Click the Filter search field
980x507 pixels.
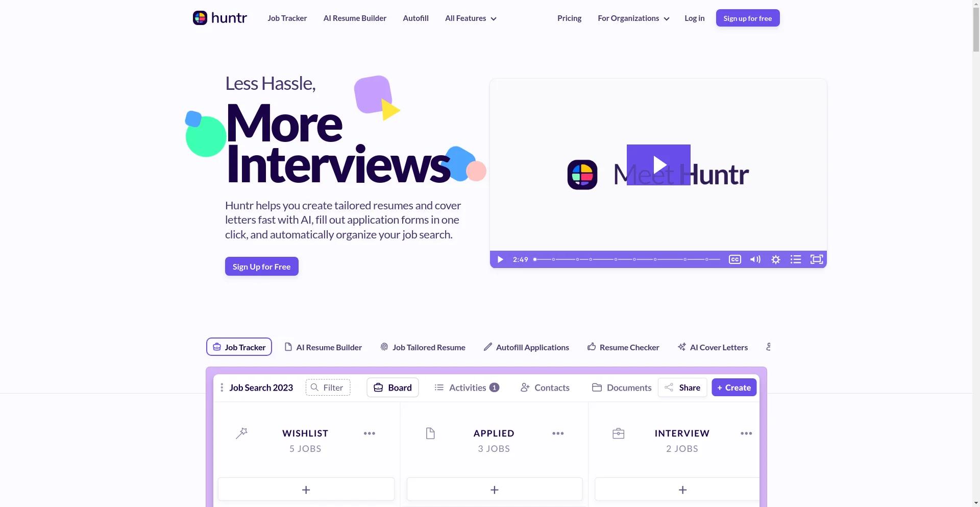328,388
